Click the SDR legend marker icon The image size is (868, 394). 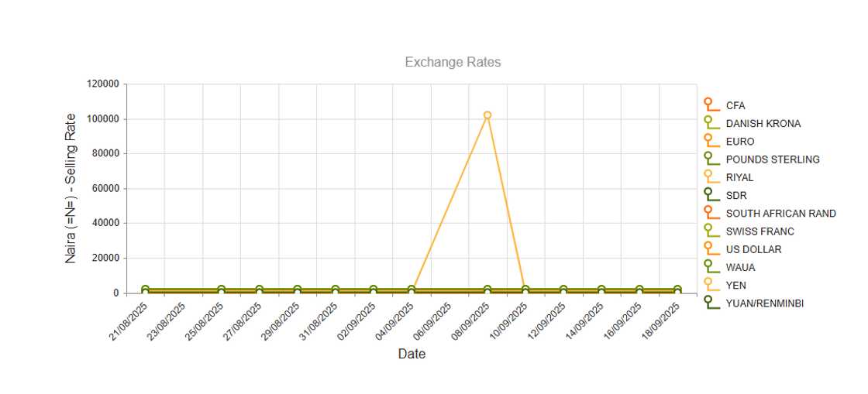(711, 195)
